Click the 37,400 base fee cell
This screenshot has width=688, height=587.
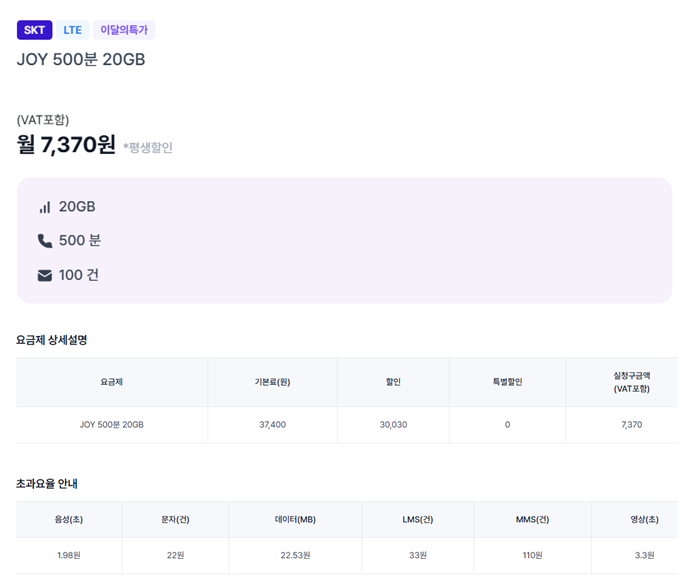coord(272,425)
